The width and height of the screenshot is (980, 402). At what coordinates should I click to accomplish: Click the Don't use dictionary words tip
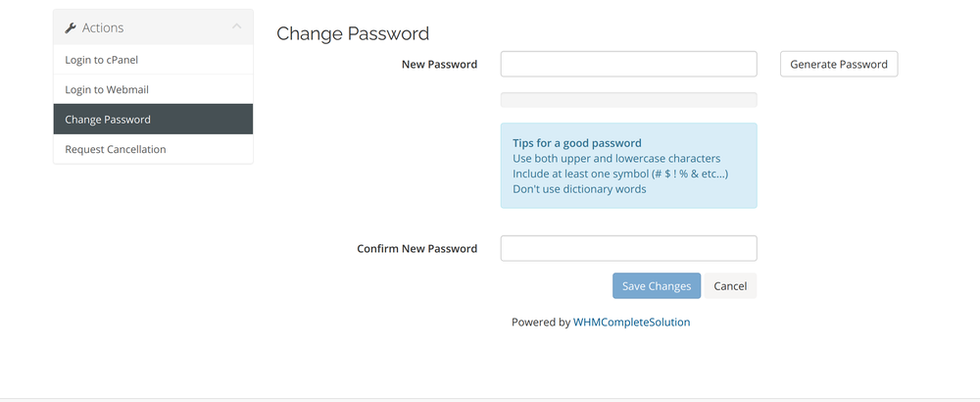pos(579,189)
